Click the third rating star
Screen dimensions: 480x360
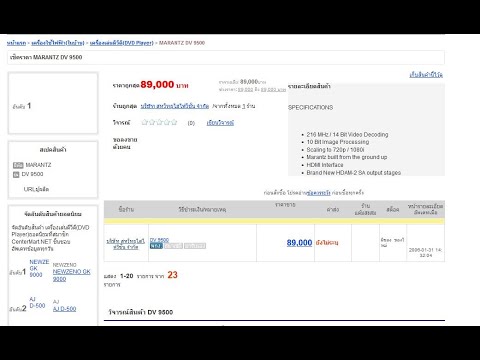click(x=159, y=122)
